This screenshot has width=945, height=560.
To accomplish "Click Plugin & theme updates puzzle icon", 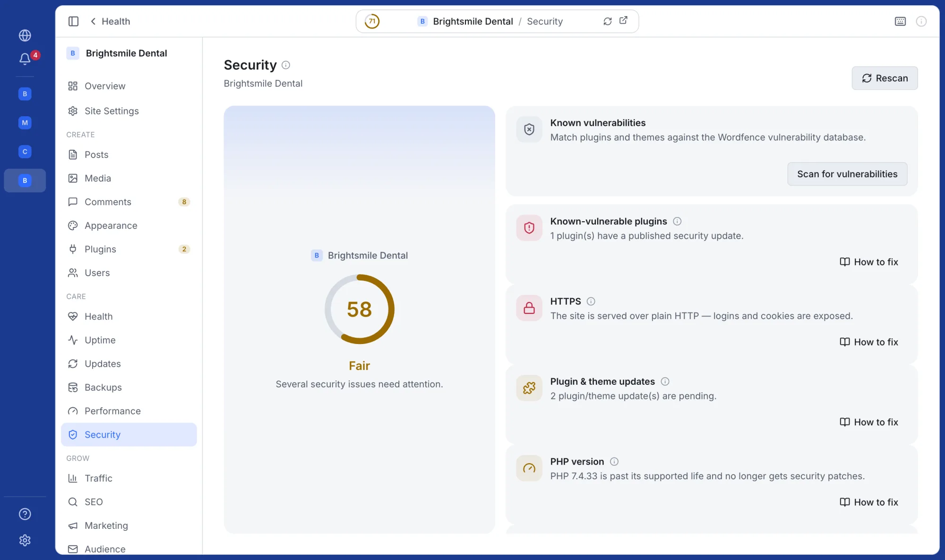I will (x=529, y=388).
